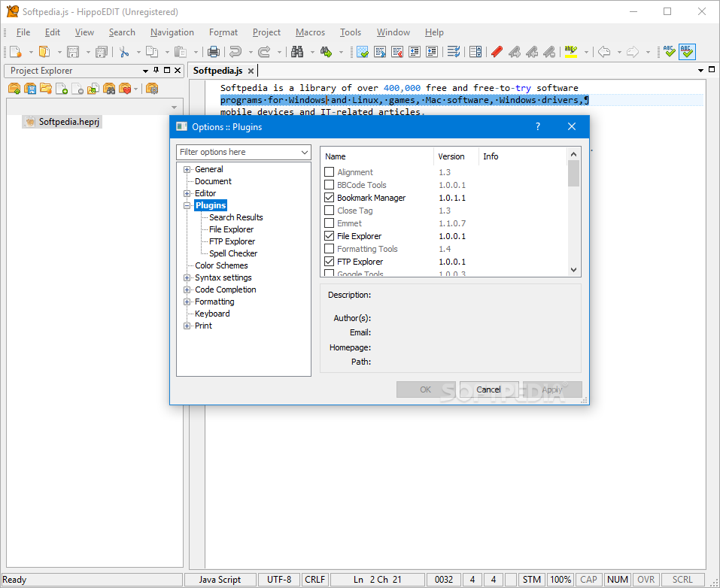Enable the Close Tag plugin checkbox
The width and height of the screenshot is (720, 588).
(329, 211)
